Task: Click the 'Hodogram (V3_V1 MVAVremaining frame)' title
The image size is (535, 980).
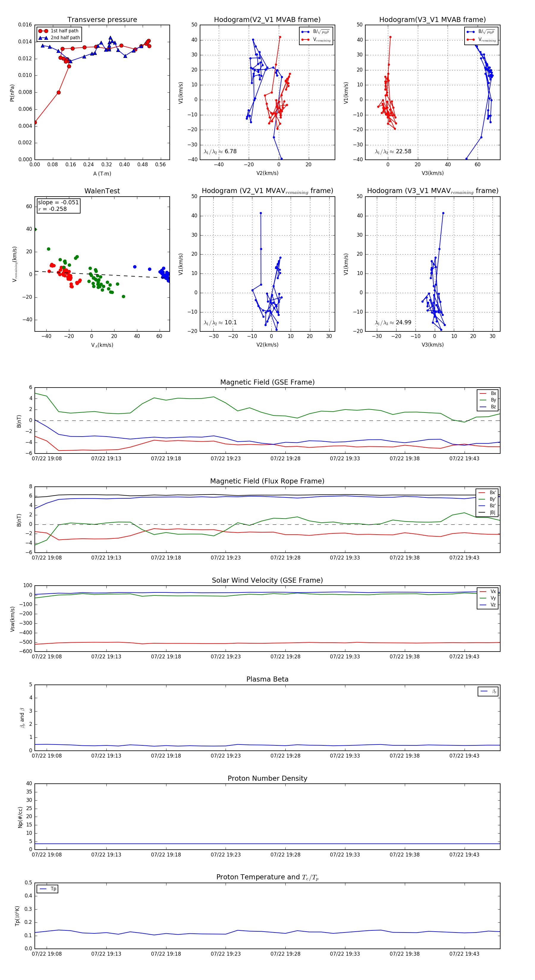Action: coord(432,191)
